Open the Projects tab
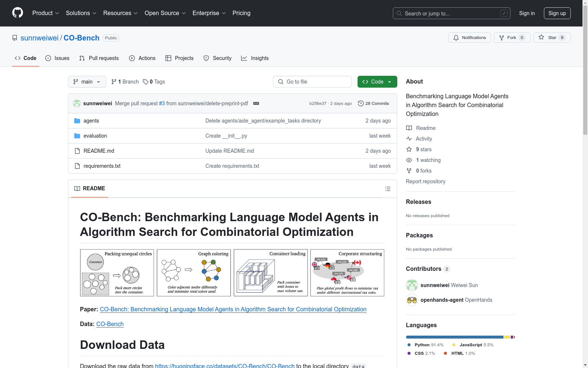588x368 pixels. [179, 58]
